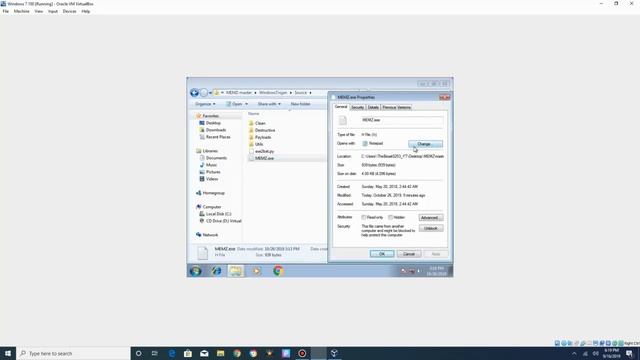Select the General tab
This screenshot has height=360, width=640.
[341, 107]
